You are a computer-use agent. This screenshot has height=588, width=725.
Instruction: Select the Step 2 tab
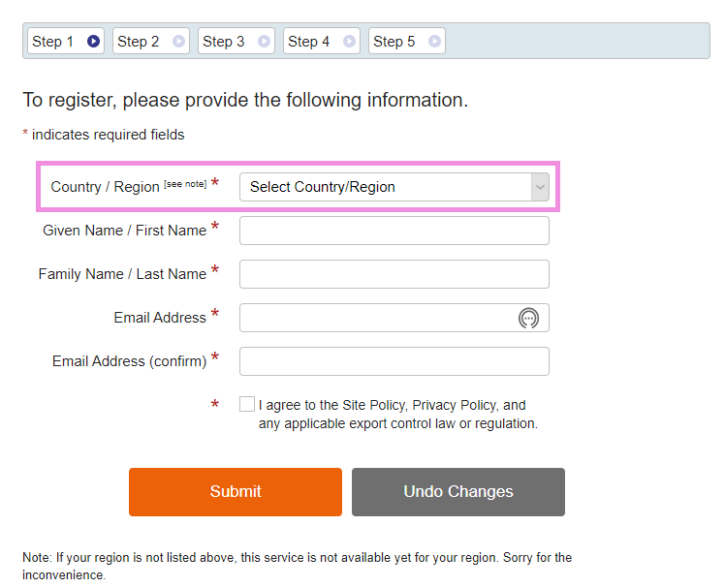pos(139,42)
